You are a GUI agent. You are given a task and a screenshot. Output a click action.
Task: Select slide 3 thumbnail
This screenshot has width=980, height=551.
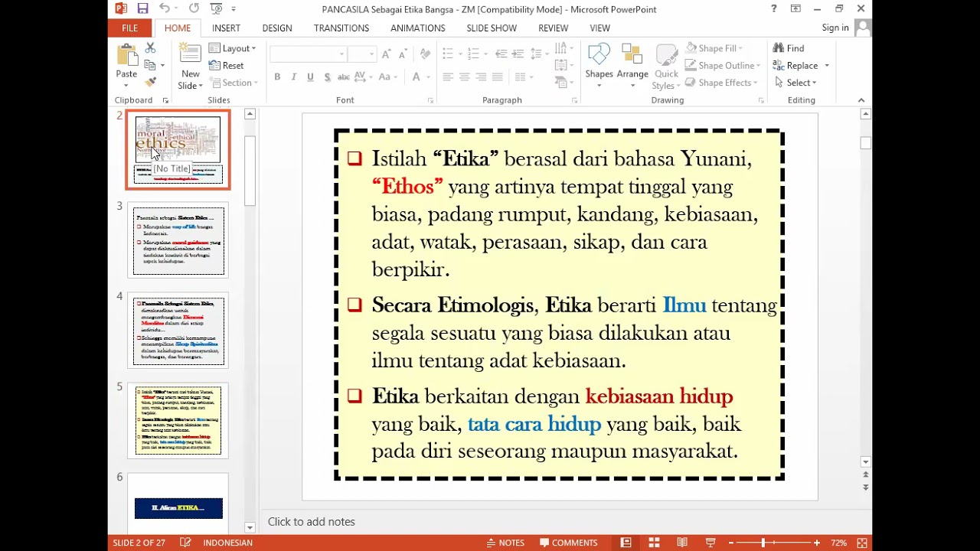tap(178, 240)
